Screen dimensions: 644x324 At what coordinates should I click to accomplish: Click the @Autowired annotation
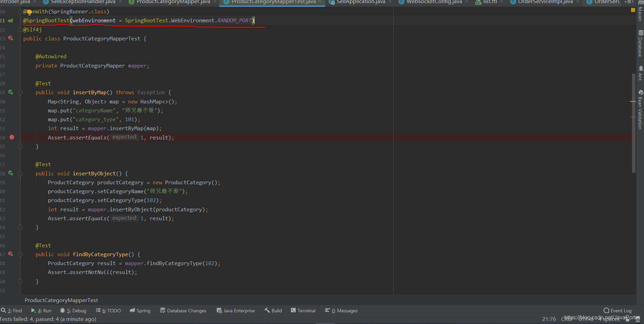(x=51, y=57)
